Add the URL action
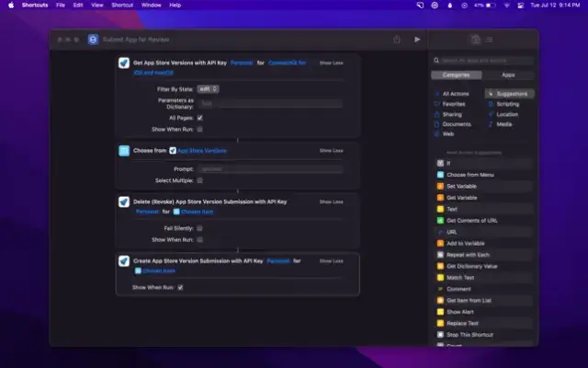The image size is (588, 368). pos(484,232)
